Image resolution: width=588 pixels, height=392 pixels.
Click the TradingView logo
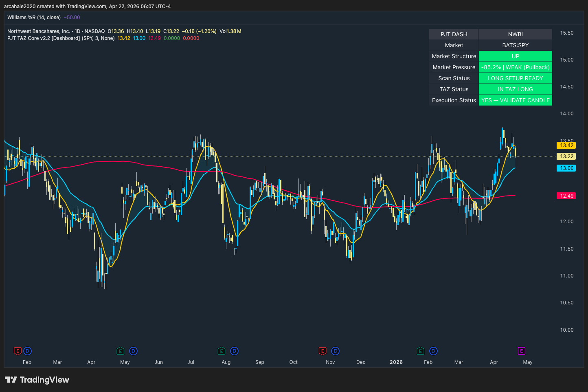click(x=37, y=380)
